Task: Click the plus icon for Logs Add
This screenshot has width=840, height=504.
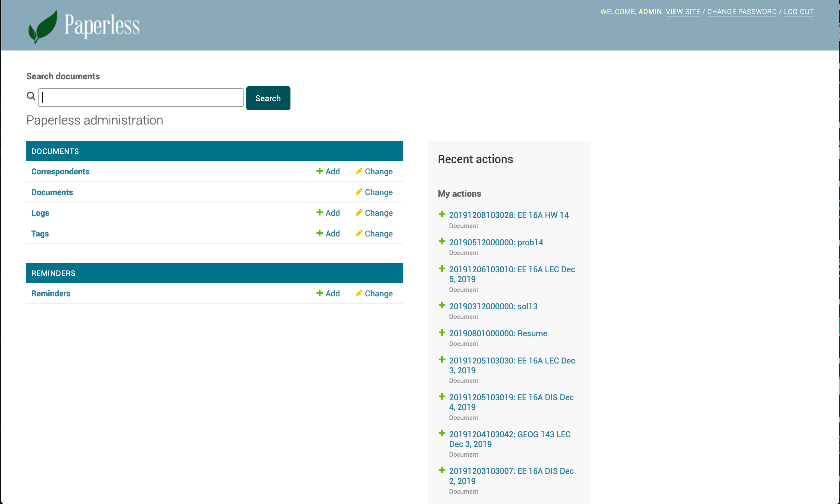Action: pyautogui.click(x=319, y=212)
